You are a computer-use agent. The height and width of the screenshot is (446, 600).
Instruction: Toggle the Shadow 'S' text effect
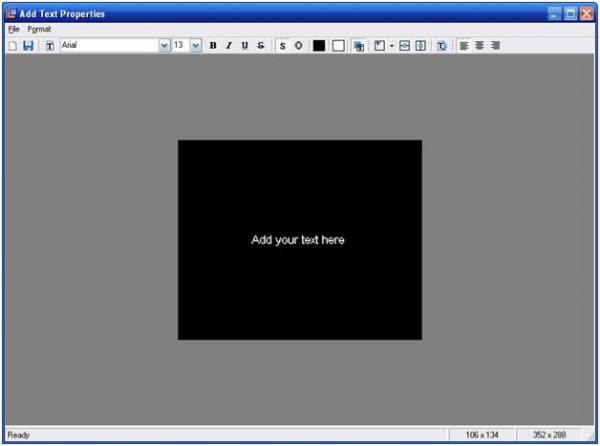click(282, 46)
